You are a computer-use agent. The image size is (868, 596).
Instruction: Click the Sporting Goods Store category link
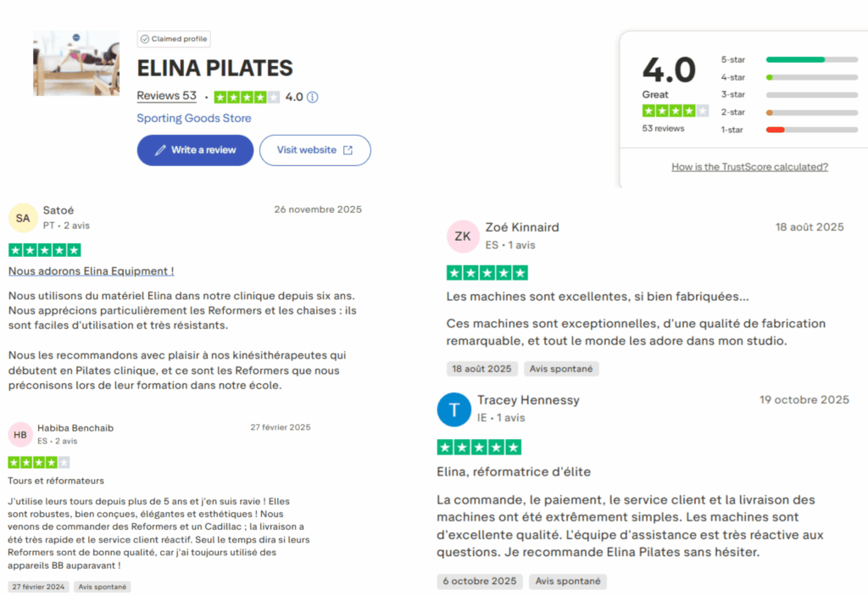click(x=192, y=118)
